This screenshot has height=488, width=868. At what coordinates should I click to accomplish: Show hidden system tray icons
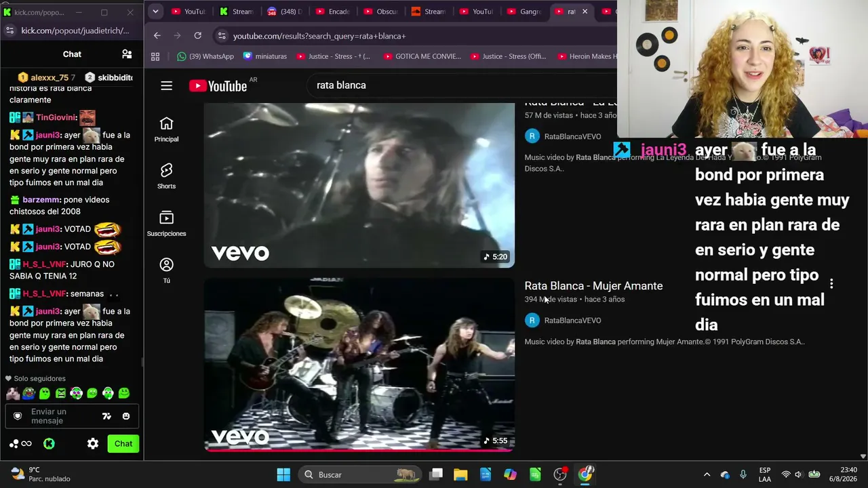coord(707,474)
